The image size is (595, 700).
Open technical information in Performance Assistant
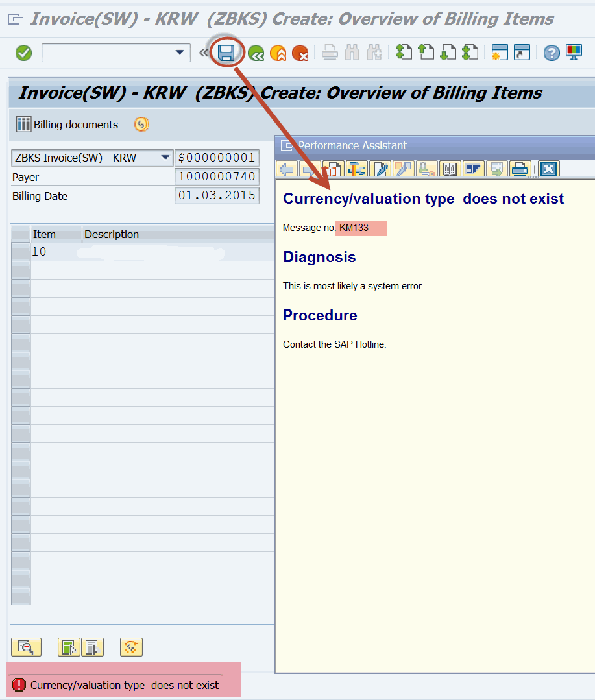[x=356, y=169]
